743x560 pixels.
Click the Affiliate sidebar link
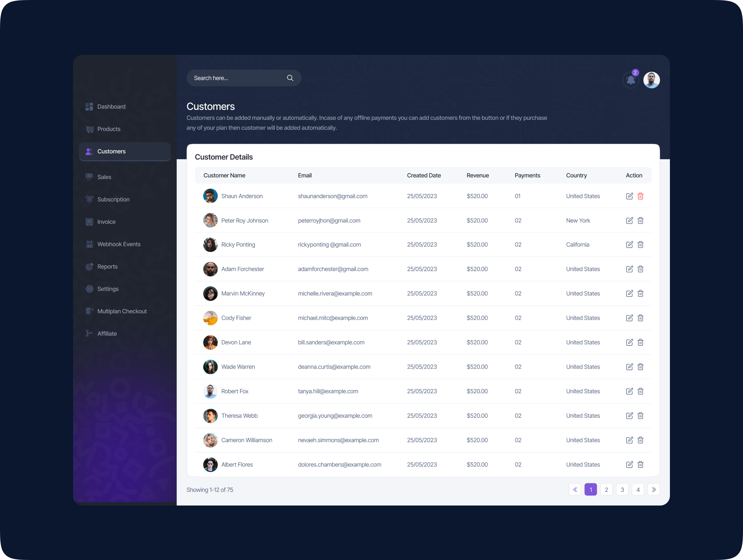click(x=107, y=334)
